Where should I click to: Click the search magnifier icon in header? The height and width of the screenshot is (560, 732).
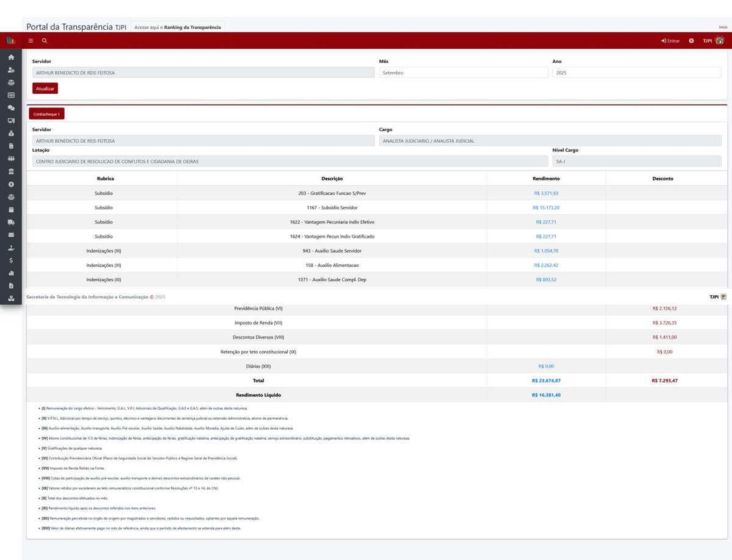pyautogui.click(x=45, y=41)
